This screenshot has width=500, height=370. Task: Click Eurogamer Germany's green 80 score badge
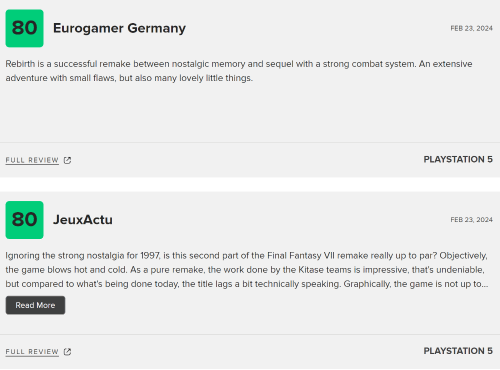point(24,28)
